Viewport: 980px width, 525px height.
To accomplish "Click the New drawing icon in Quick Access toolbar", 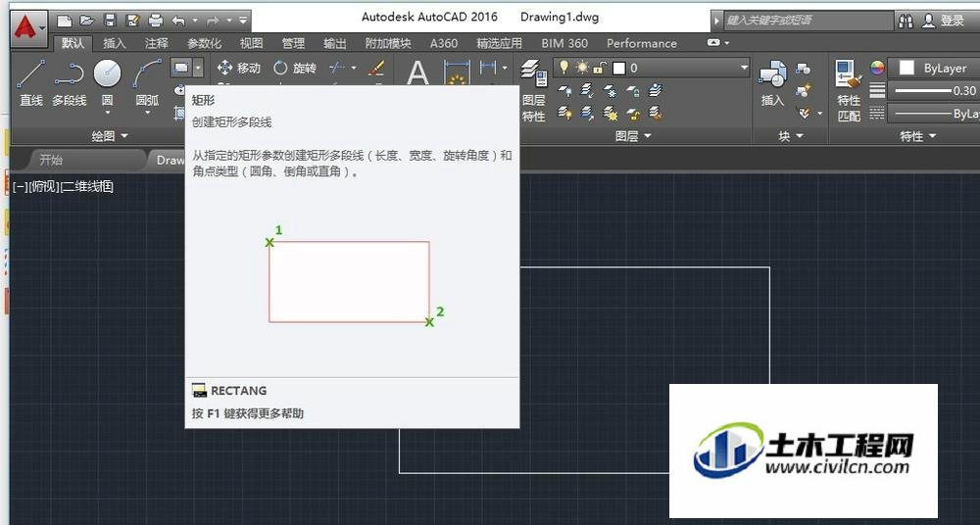I will 64,21.
